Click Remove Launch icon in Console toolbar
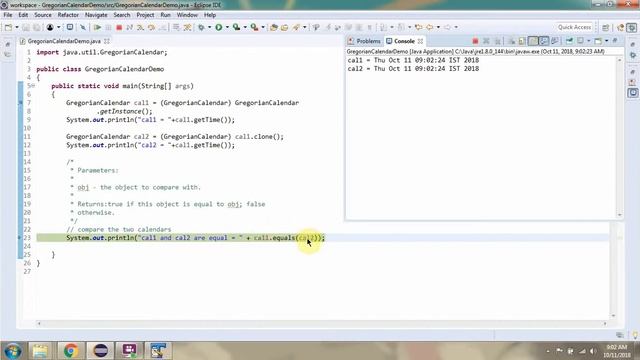 486,41
